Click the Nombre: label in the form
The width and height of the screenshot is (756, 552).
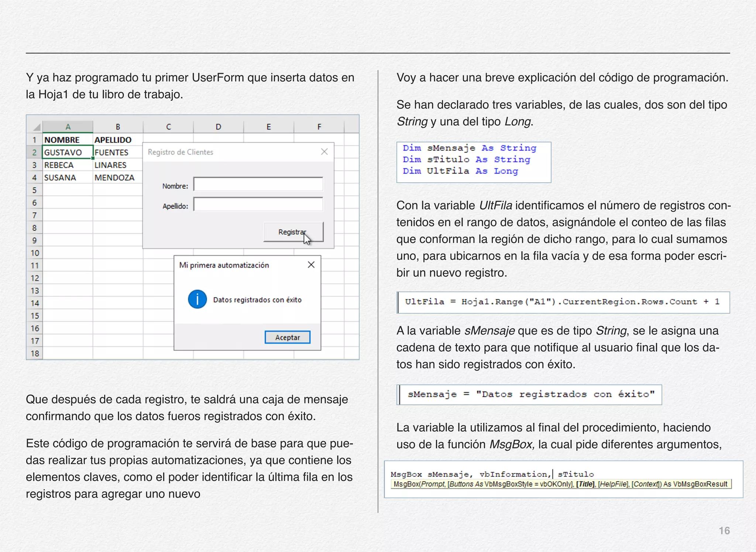coord(175,186)
